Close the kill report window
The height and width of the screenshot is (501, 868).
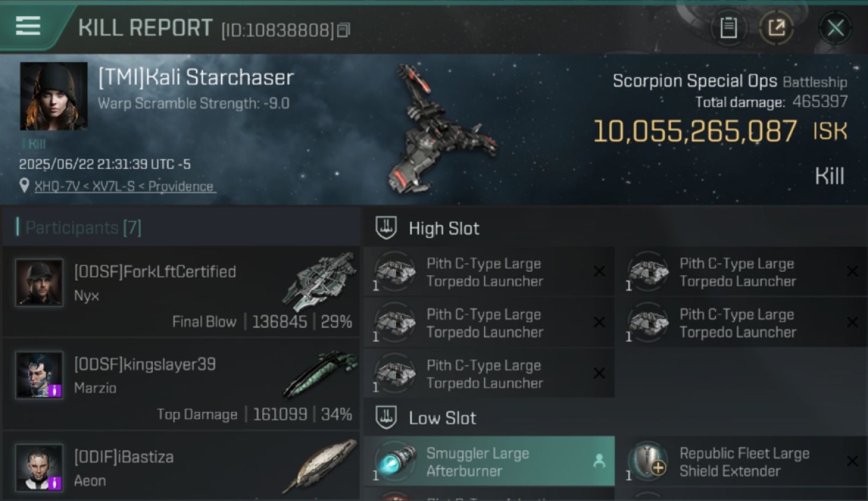(x=835, y=28)
